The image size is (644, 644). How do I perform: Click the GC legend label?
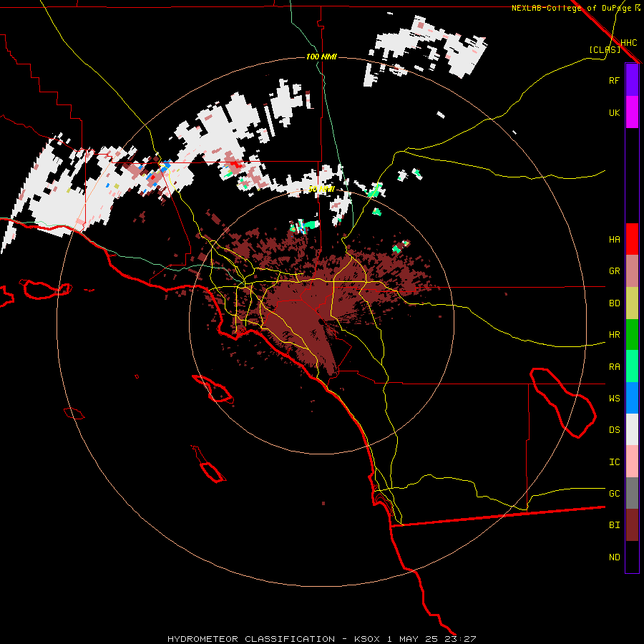[x=614, y=494]
